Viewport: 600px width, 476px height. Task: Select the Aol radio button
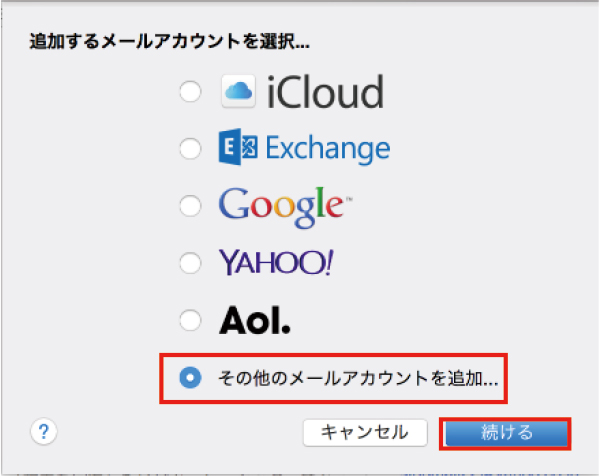190,320
